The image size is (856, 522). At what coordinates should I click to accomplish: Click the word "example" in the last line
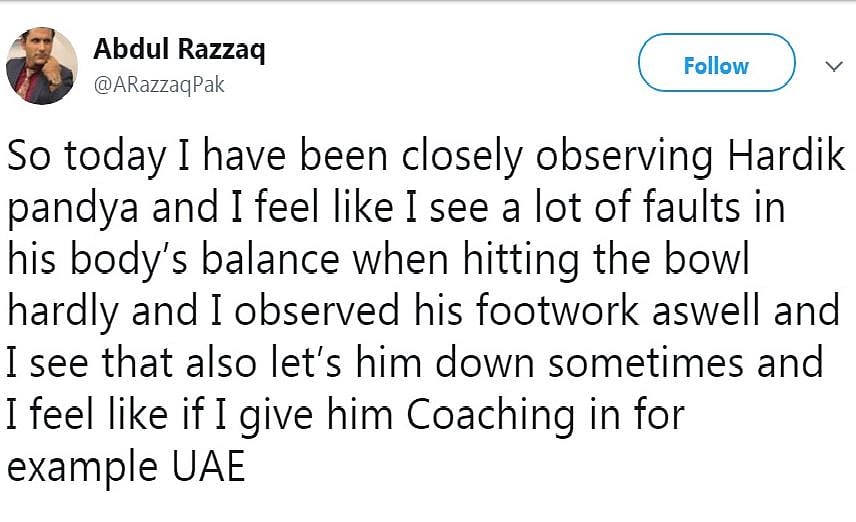79,466
